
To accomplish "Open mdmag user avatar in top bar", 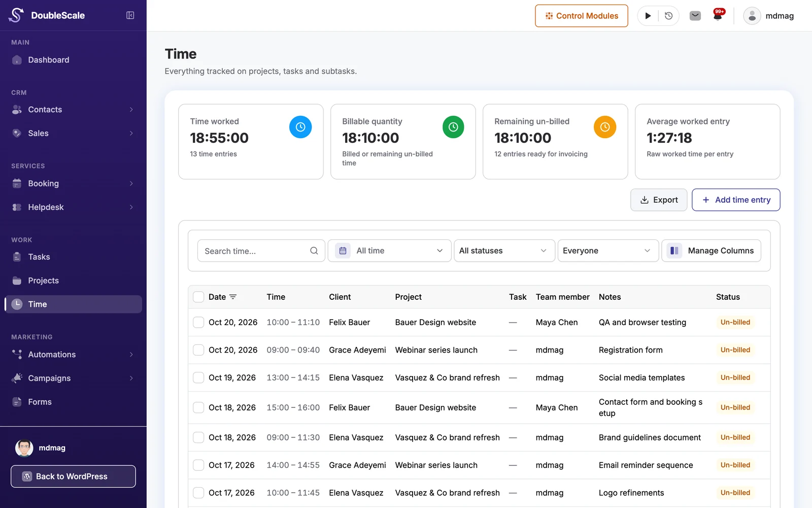I will 752,16.
